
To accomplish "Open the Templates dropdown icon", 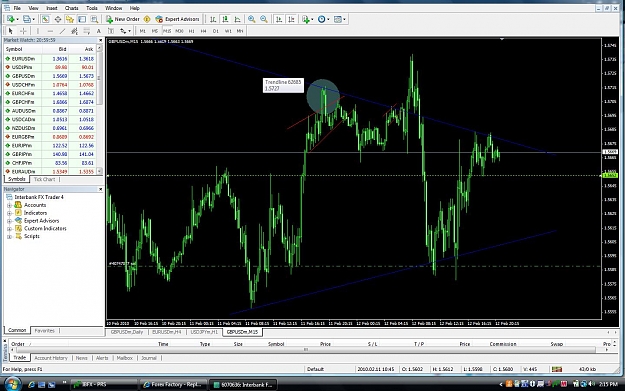I will coord(339,19).
